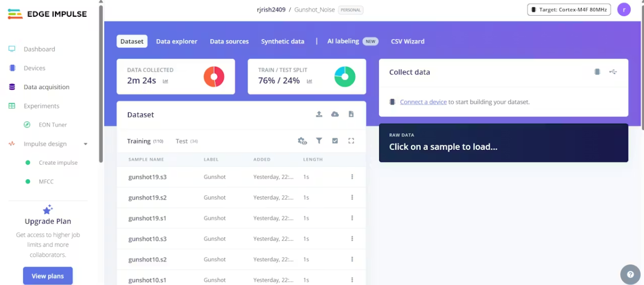Open Dashboard from the sidebar
Image resolution: width=644 pixels, height=285 pixels.
[39, 49]
